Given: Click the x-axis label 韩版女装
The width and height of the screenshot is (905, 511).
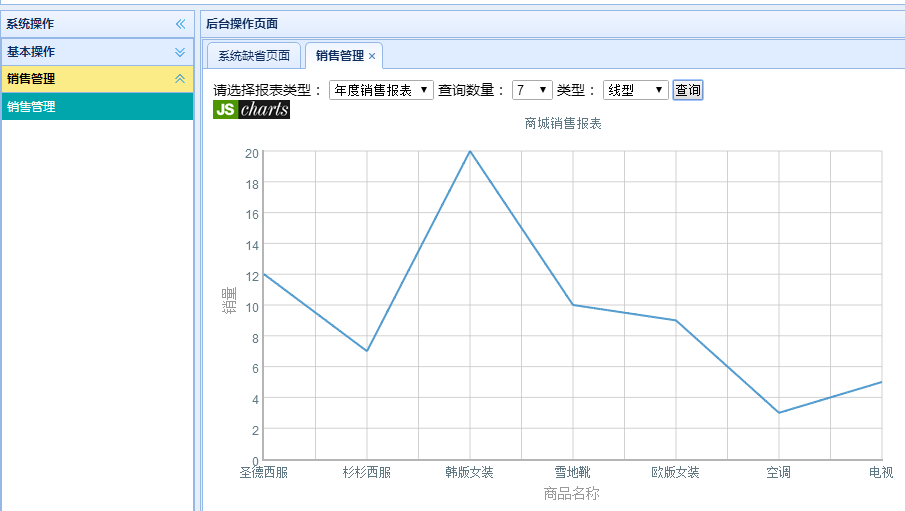Looking at the screenshot, I should point(469,472).
